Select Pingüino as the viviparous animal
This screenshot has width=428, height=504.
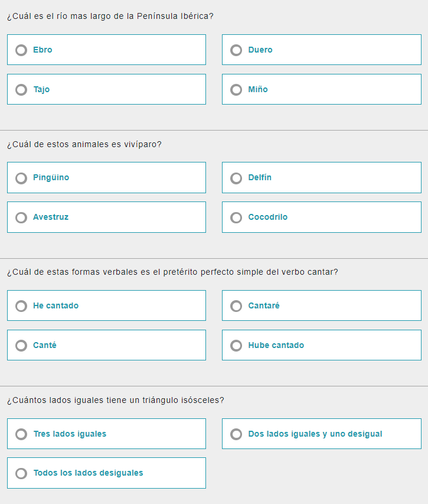[x=21, y=177]
